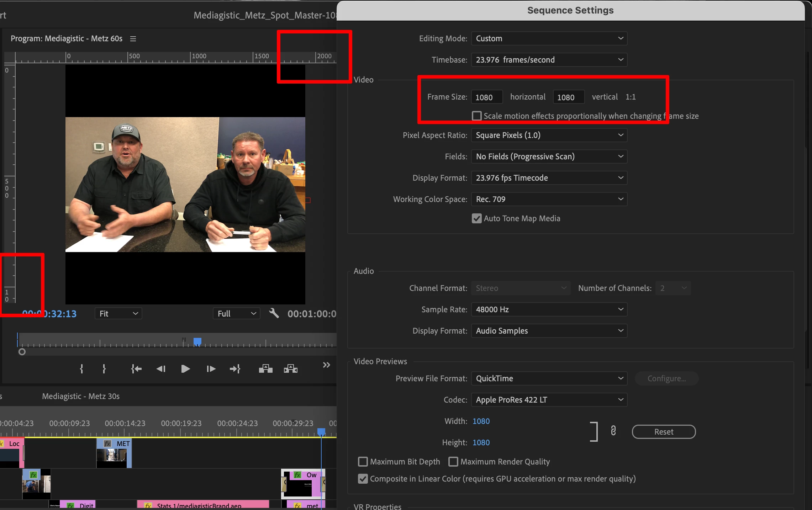Viewport: 812px width, 510px height.
Task: Switch to the Mediagistic - Metz 30s tab
Action: pyautogui.click(x=81, y=396)
